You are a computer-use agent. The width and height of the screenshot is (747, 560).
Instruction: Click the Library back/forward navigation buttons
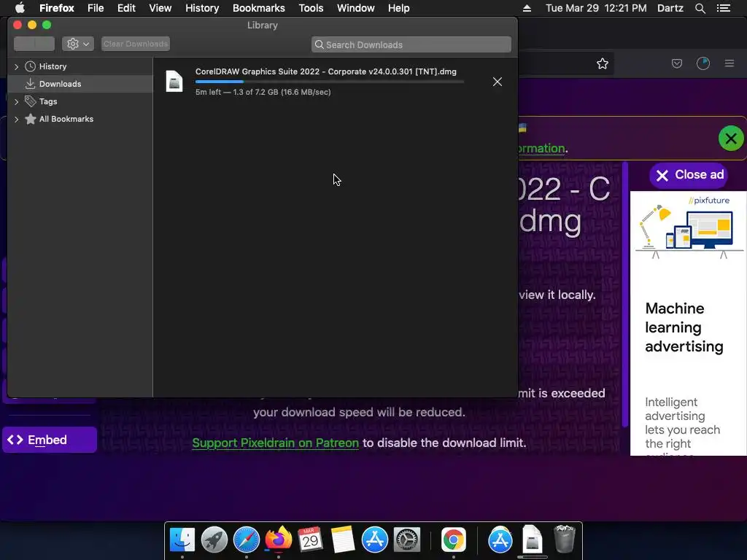tap(34, 44)
